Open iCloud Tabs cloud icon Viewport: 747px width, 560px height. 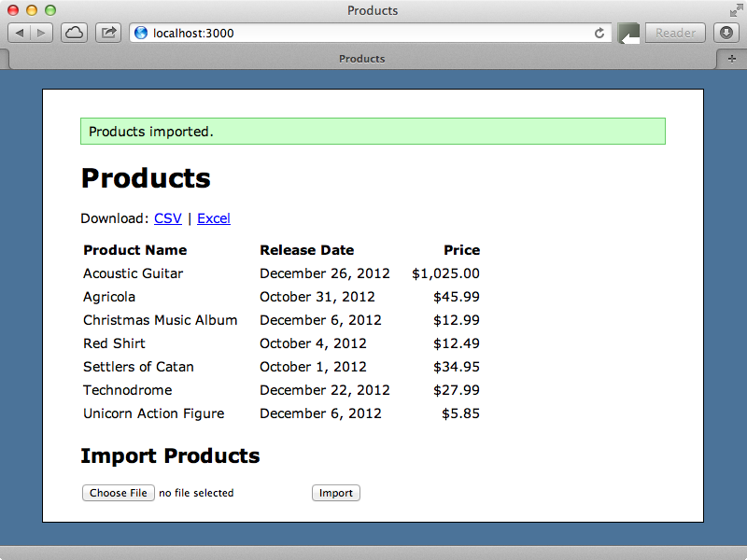click(74, 33)
